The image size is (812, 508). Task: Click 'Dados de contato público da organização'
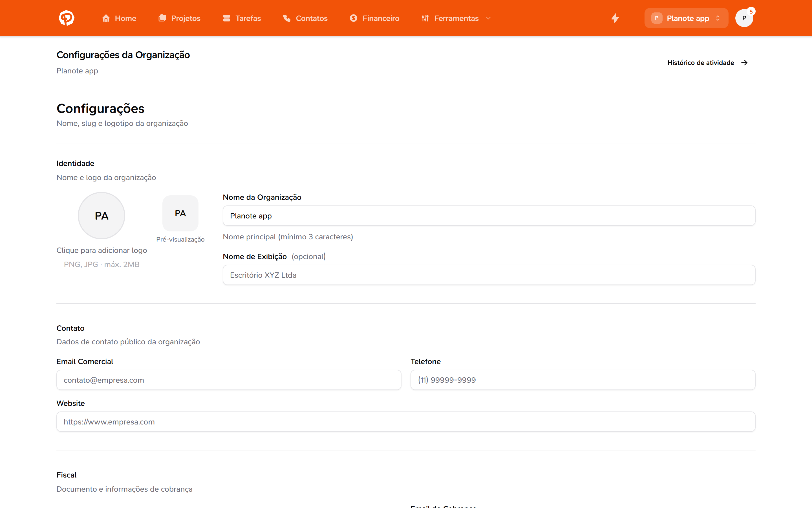128,342
